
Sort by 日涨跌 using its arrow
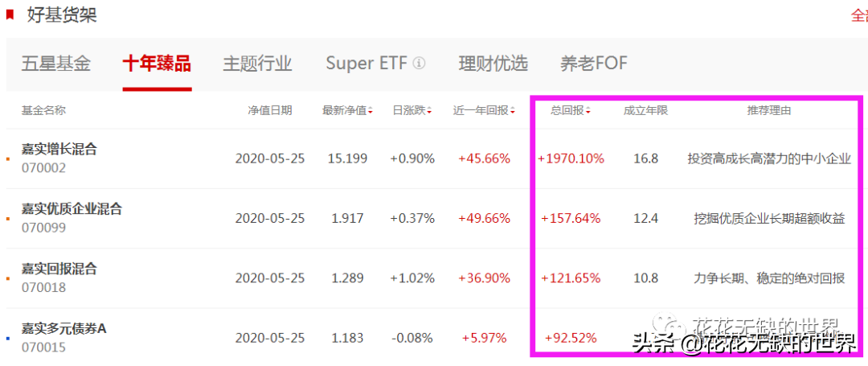coord(430,111)
